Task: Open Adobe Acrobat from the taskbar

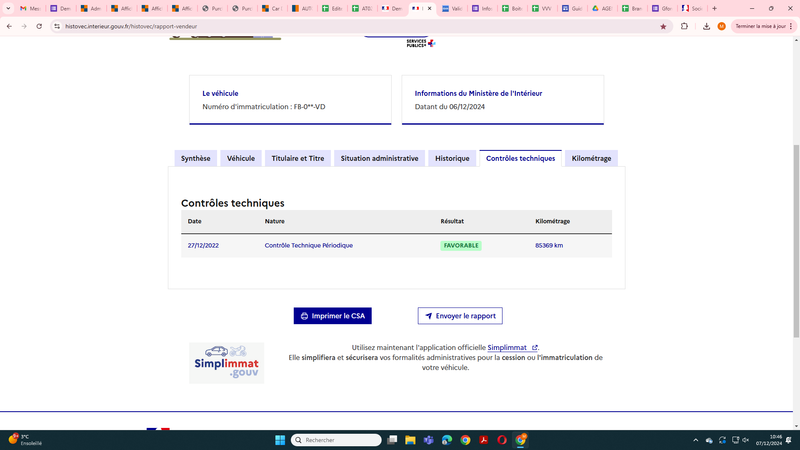Action: (x=484, y=440)
